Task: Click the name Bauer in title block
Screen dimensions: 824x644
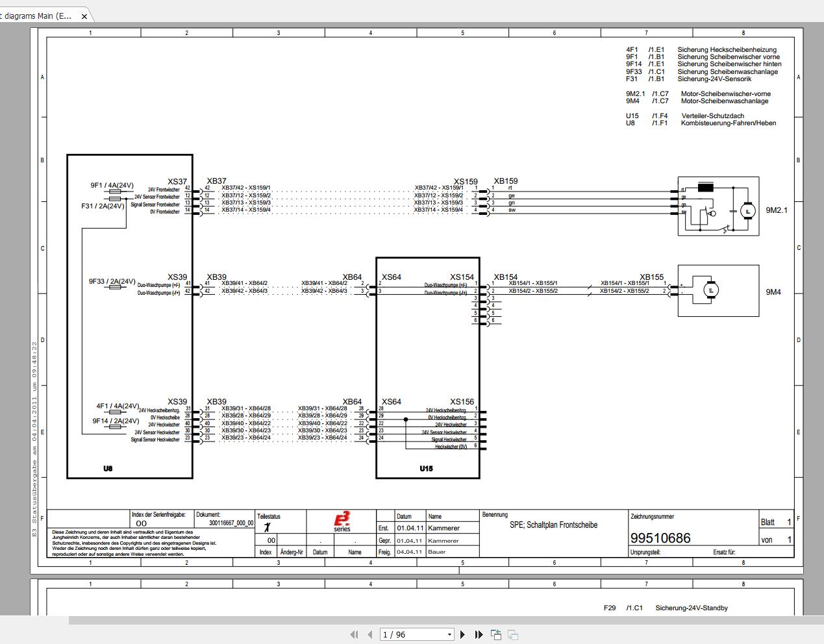Action: coord(436,552)
